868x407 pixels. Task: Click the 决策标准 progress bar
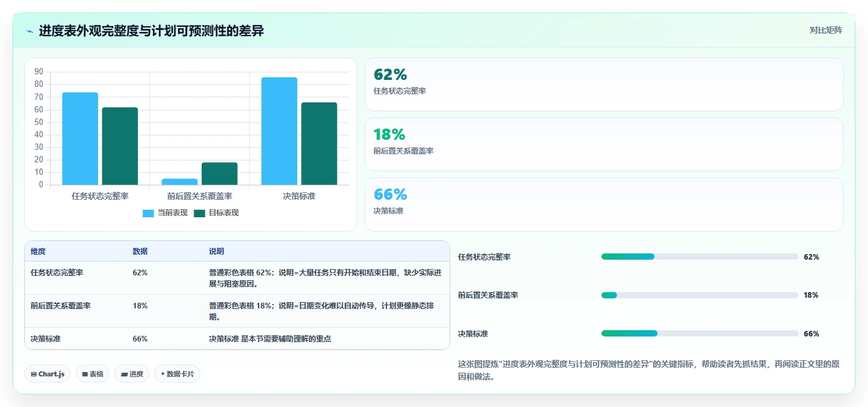(x=699, y=333)
